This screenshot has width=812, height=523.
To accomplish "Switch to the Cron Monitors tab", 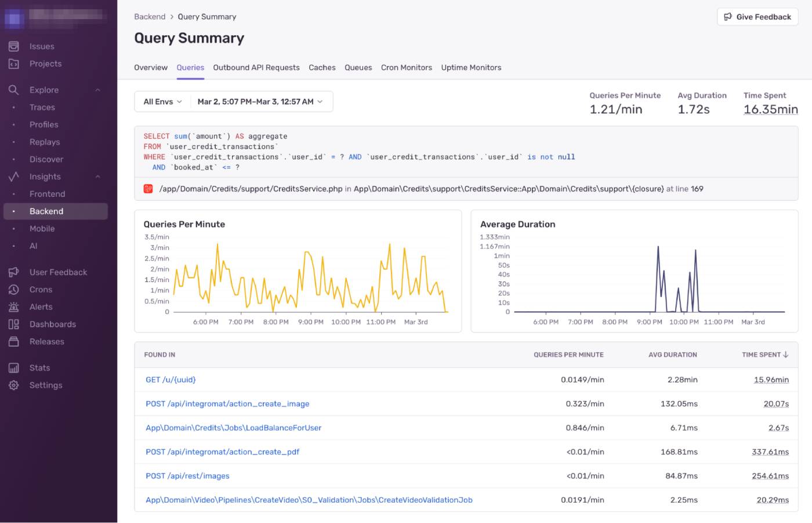I will (x=406, y=67).
